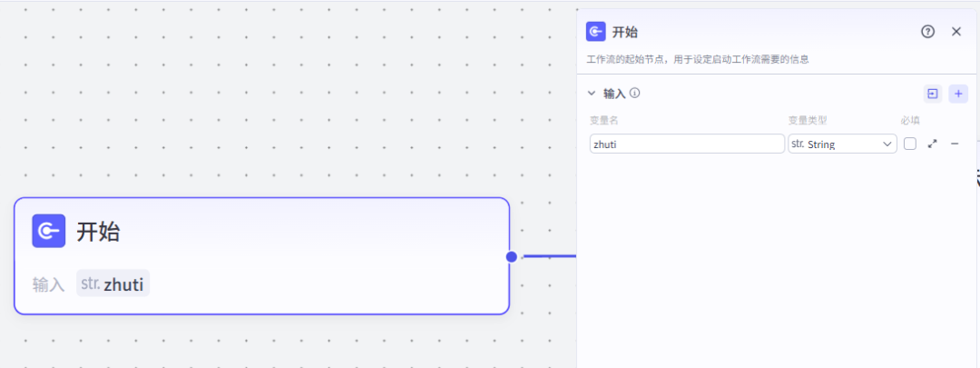Click the zhuti tag in Start node
This screenshot has width=980, height=368.
pos(113,283)
